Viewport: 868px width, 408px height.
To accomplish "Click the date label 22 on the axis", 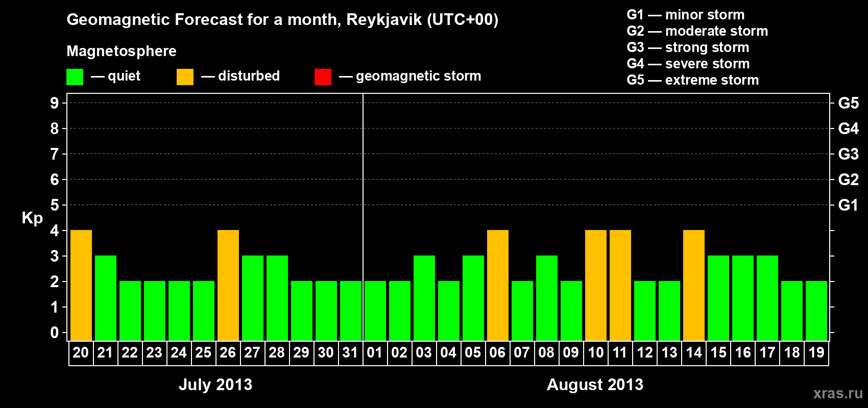I will [x=130, y=352].
